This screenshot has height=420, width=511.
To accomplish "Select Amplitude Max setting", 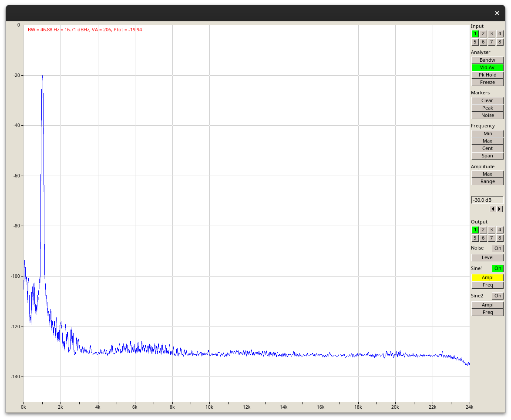I will pyautogui.click(x=487, y=174).
